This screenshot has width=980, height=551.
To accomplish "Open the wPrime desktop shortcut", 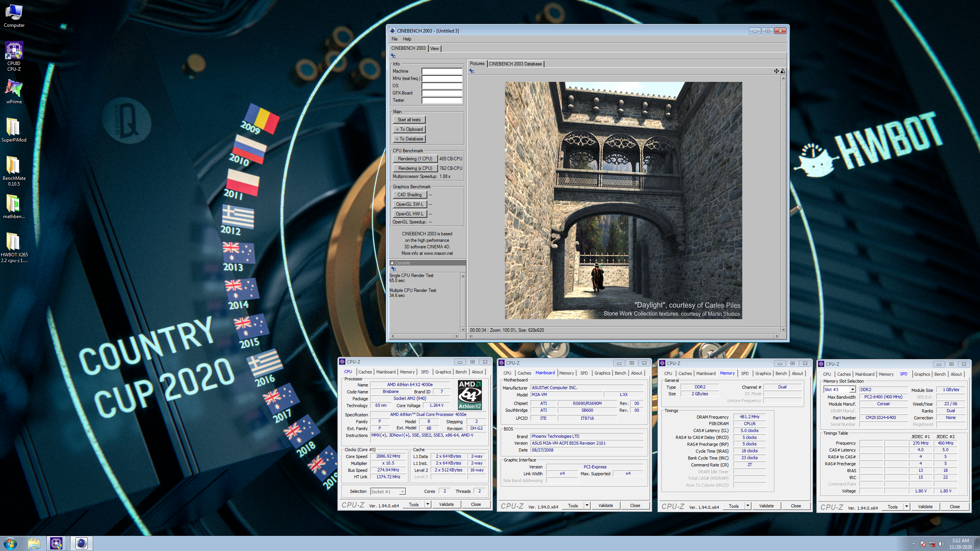I will tap(14, 92).
